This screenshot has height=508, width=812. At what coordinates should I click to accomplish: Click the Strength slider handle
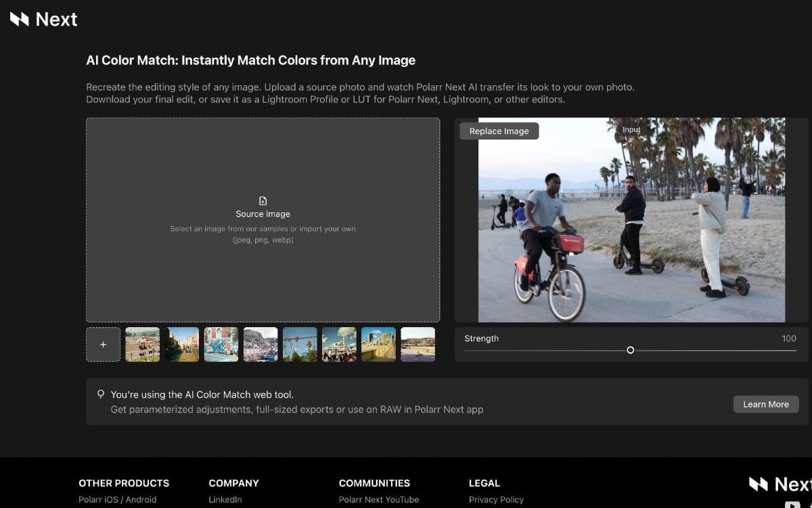click(631, 350)
